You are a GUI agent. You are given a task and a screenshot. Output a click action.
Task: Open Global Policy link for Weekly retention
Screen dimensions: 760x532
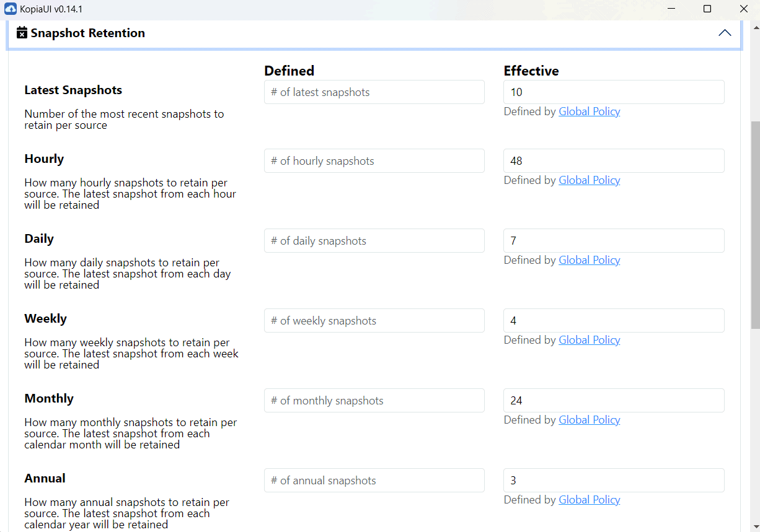[589, 340]
